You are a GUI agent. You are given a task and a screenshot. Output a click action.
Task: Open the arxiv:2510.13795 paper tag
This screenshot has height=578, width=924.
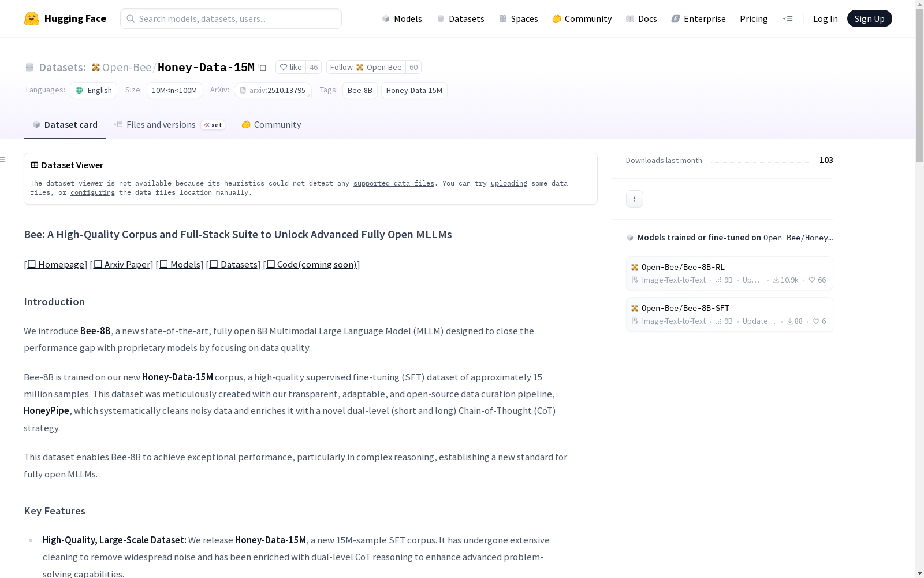pyautogui.click(x=273, y=90)
